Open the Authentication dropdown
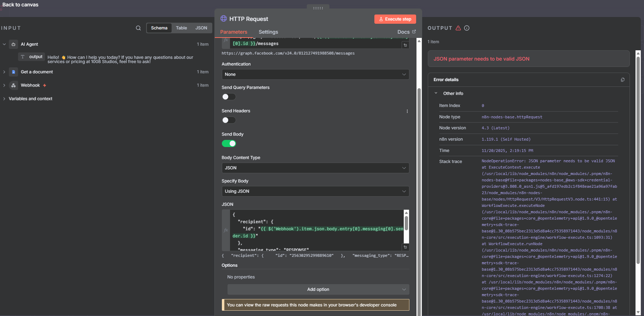Viewport: 644px width, 316px height. 315,74
